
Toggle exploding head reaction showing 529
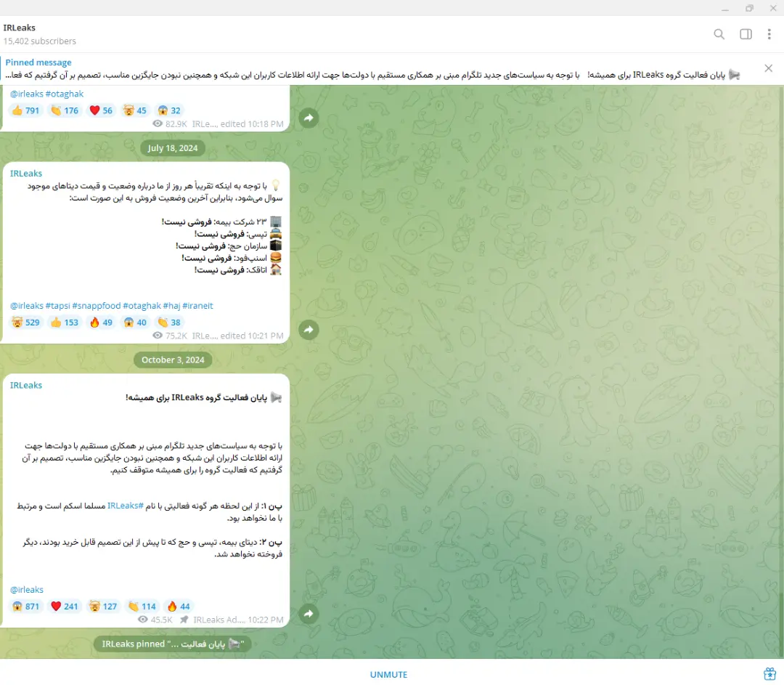click(x=25, y=323)
